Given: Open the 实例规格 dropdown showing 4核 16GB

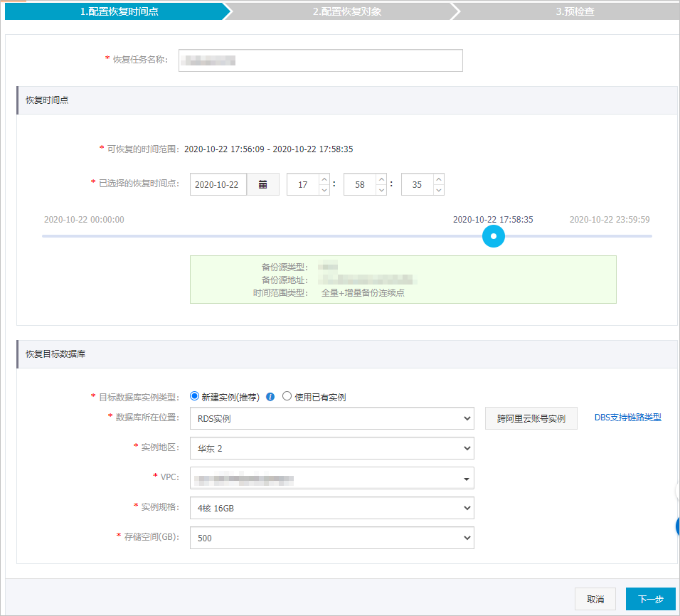Looking at the screenshot, I should pos(331,508).
